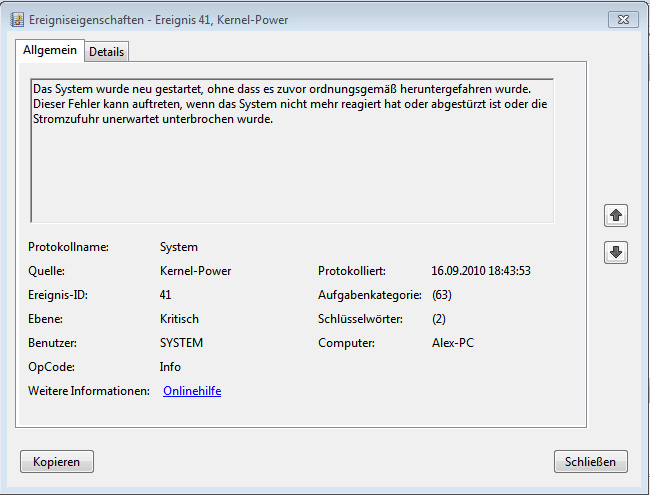Click the Schlüsselwörter label
Viewport: 650px width, 495px height.
[360, 319]
